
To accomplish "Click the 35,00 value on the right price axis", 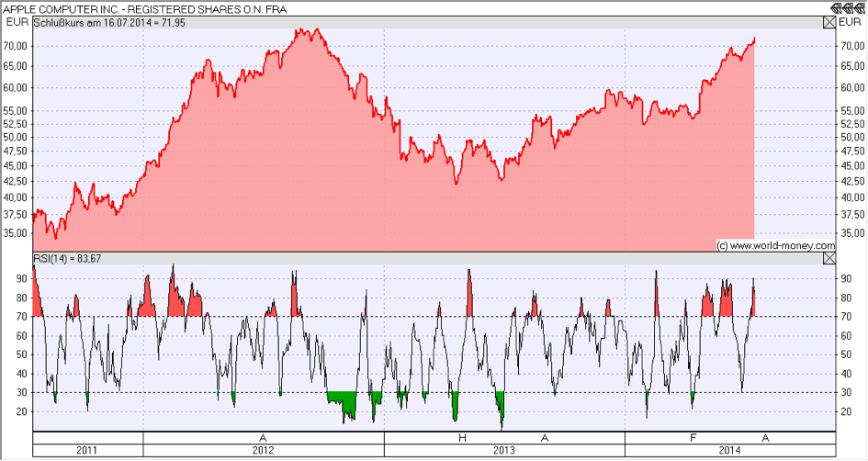I will click(x=851, y=233).
